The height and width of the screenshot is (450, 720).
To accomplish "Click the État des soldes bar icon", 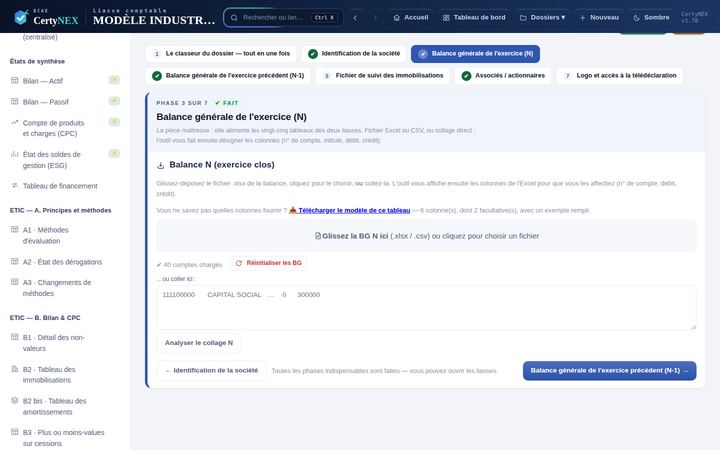I will click(x=15, y=154).
